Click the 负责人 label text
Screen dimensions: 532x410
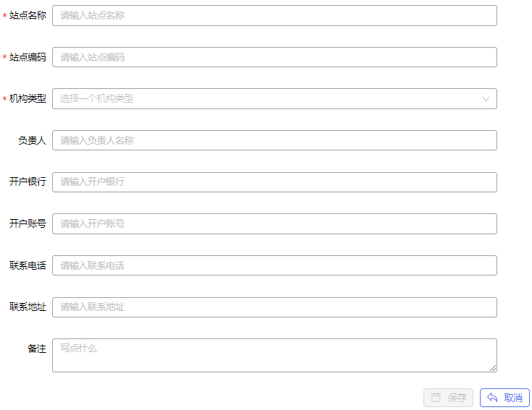(x=32, y=140)
